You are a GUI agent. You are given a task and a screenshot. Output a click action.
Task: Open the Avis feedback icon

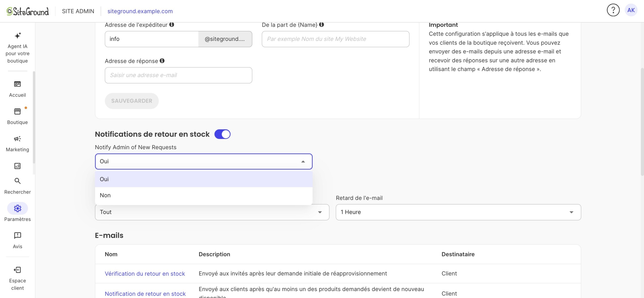point(17,235)
